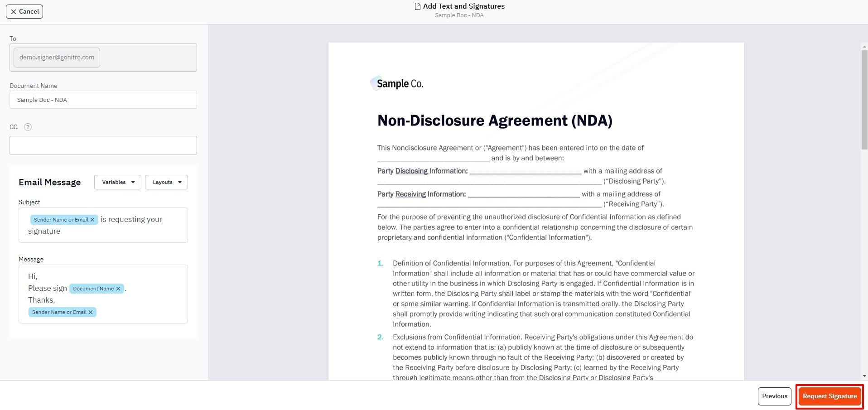Screen dimensions: 868x410
Task: Edit the Document Name field
Action: coord(103,100)
